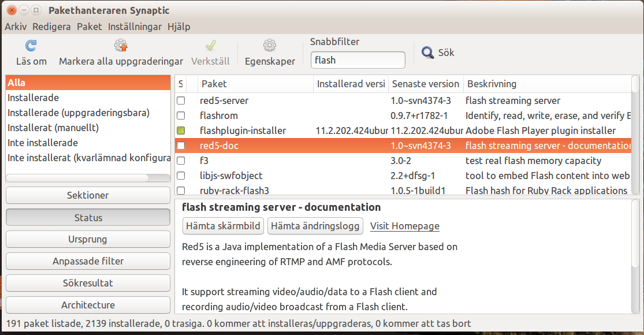Mark the red5-server checkbox
Image resolution: width=644 pixels, height=335 pixels.
(181, 100)
